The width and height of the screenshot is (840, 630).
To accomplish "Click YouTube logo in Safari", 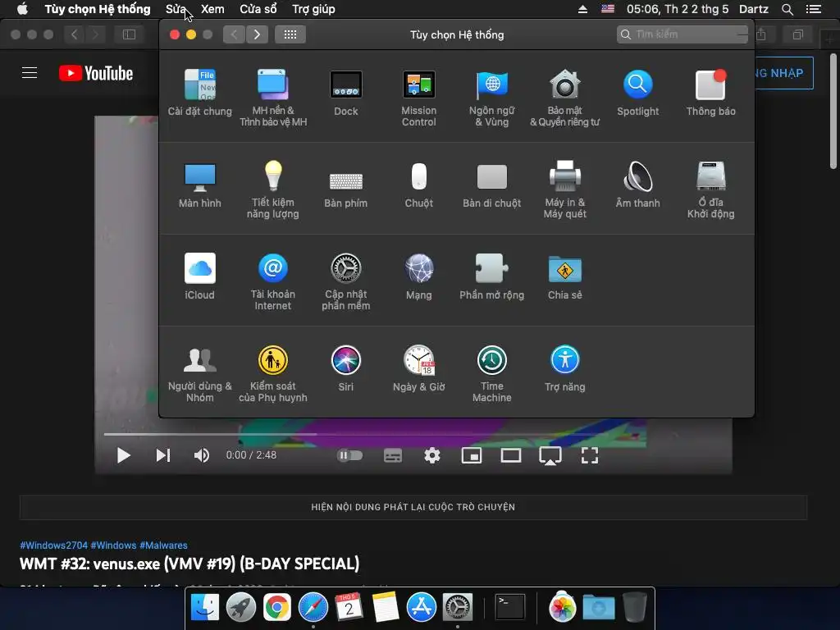I will [x=96, y=73].
